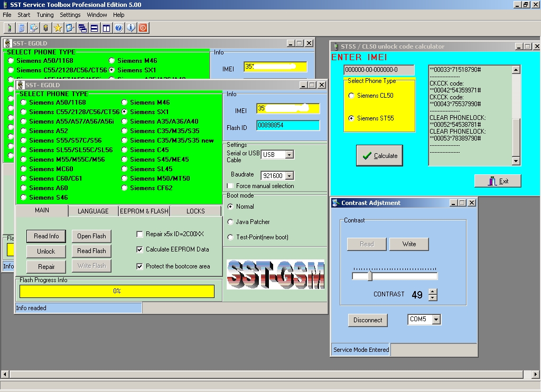Image resolution: width=541 pixels, height=392 pixels.
Task: Decrease CONTRAST value with down stepper
Action: point(433,298)
